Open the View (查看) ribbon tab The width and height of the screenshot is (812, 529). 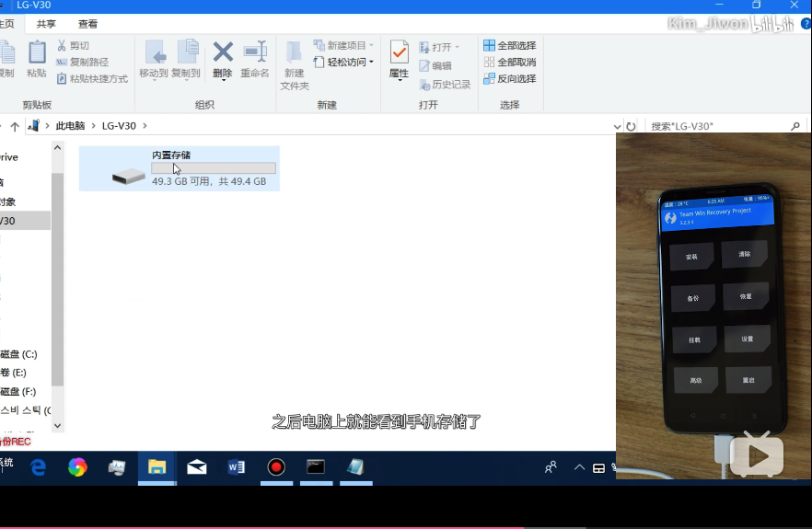click(87, 24)
